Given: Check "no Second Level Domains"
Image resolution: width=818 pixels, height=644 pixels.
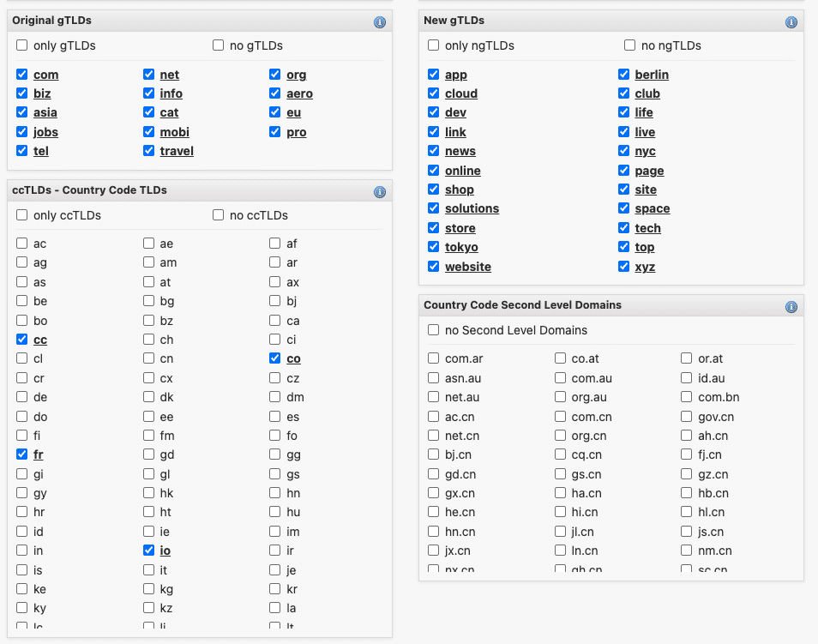Looking at the screenshot, I should 433,330.
